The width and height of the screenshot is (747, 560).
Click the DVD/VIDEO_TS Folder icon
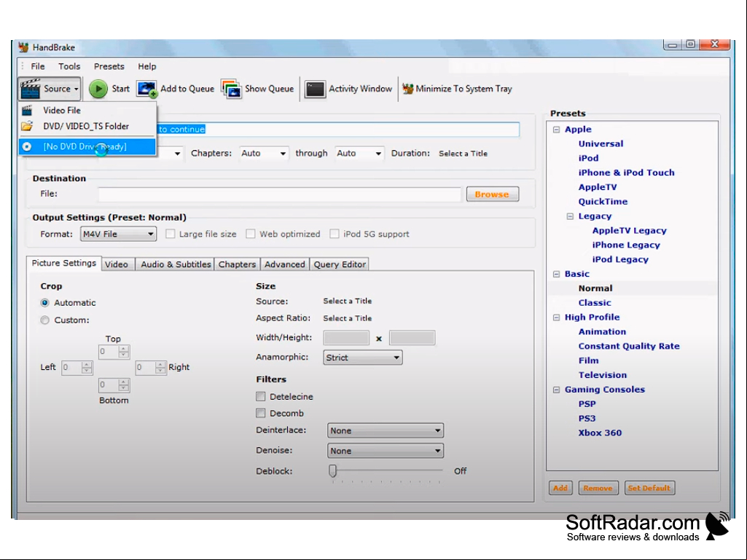27,126
